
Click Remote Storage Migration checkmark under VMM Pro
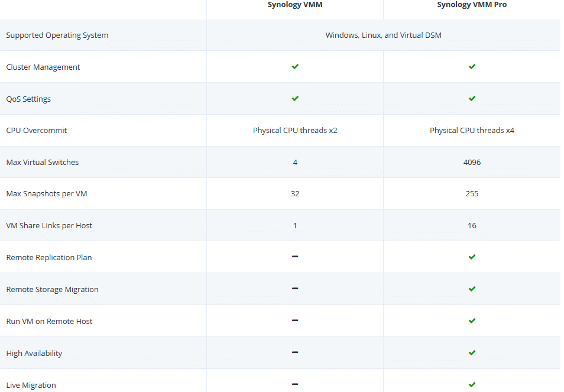pos(472,289)
